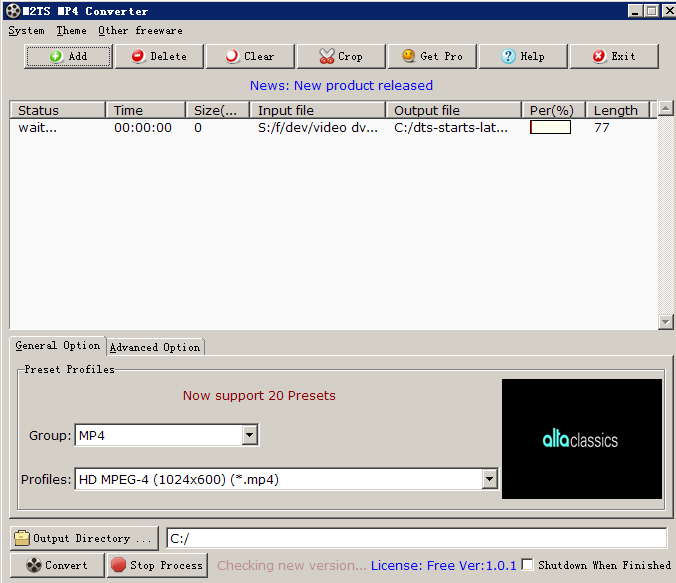Screen dimensions: 676x583
Task: Click the film reel title bar icon
Action: 13,11
